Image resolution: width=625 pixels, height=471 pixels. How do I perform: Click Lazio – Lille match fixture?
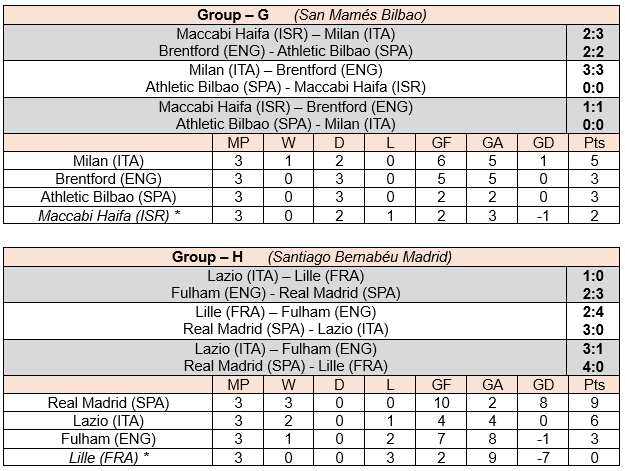click(285, 276)
